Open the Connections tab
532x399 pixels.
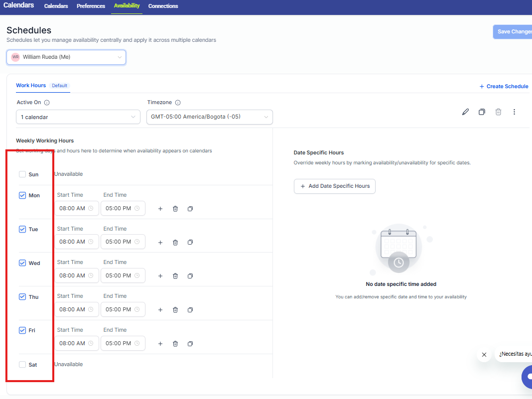pyautogui.click(x=163, y=6)
